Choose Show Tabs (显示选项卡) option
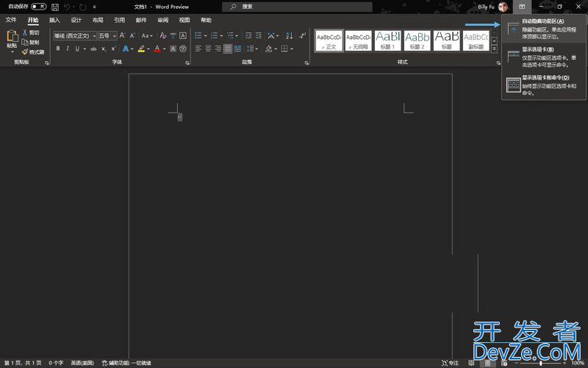The height and width of the screenshot is (368, 588). [x=543, y=57]
